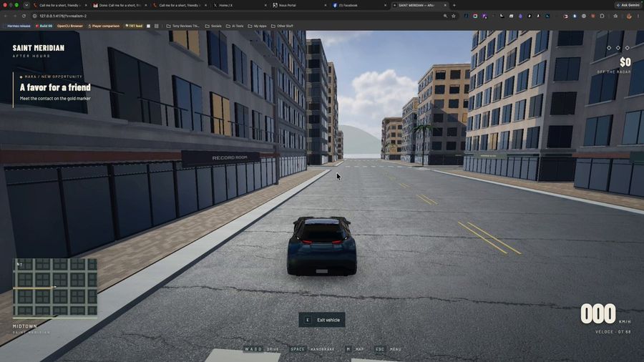This screenshot has width=644, height=362.
Task: Click the Player comparison bookmark
Action: [x=104, y=26]
